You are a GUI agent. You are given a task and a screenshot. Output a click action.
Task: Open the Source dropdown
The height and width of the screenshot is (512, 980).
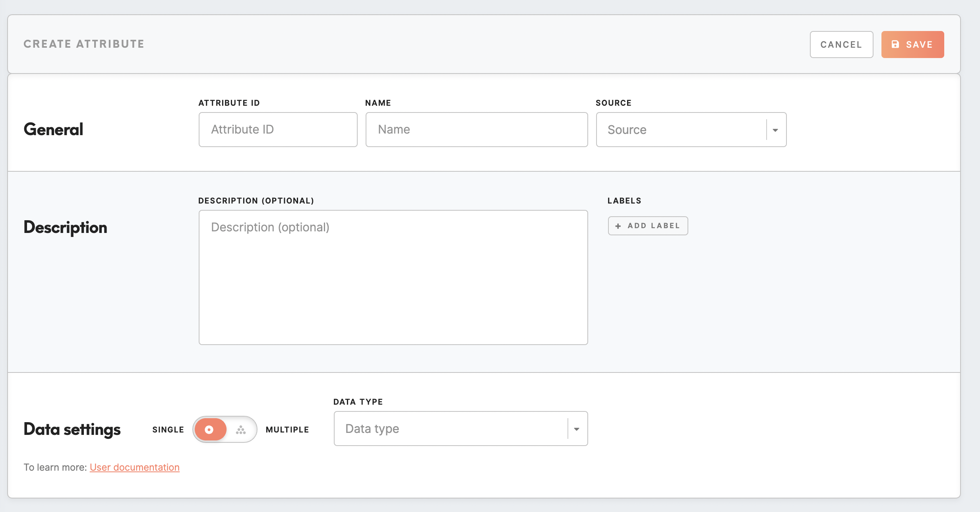pyautogui.click(x=691, y=130)
